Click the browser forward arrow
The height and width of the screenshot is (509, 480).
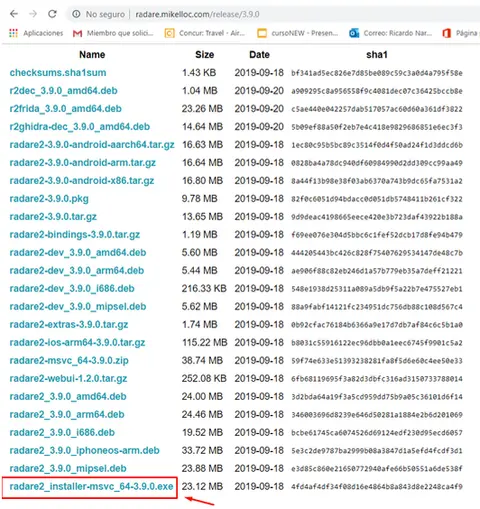pos(33,14)
